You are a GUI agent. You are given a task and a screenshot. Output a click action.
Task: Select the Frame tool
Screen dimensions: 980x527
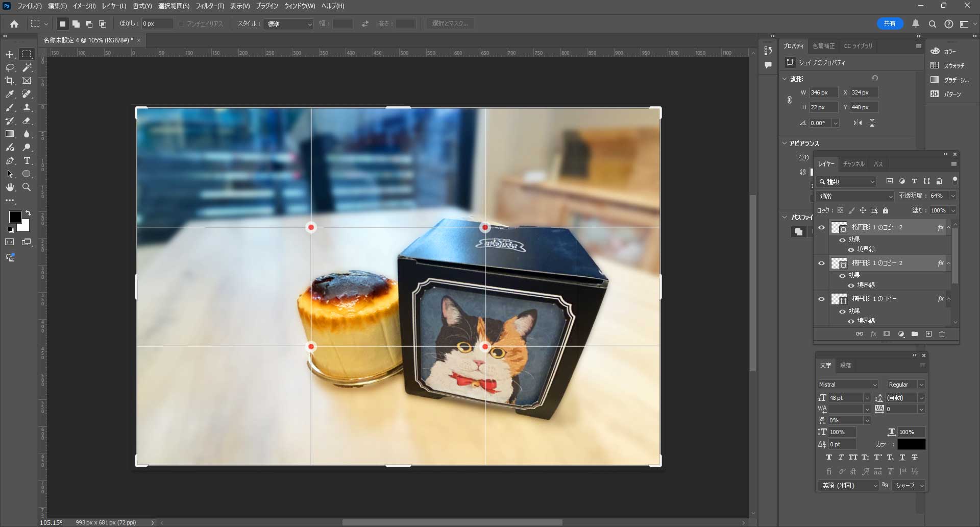click(x=27, y=81)
